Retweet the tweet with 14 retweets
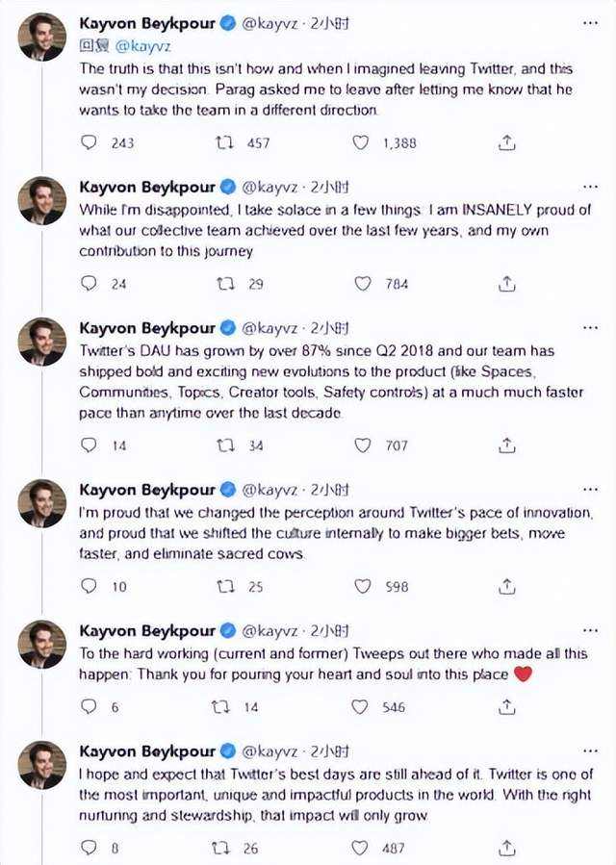This screenshot has width=616, height=865. [x=220, y=706]
